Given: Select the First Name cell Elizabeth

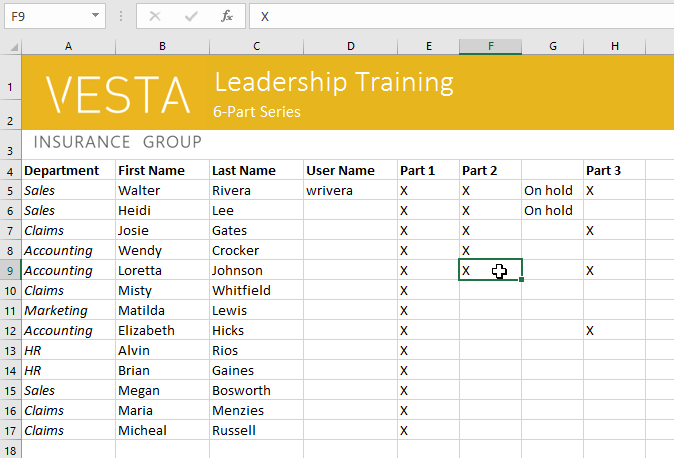Looking at the screenshot, I should click(x=146, y=331).
